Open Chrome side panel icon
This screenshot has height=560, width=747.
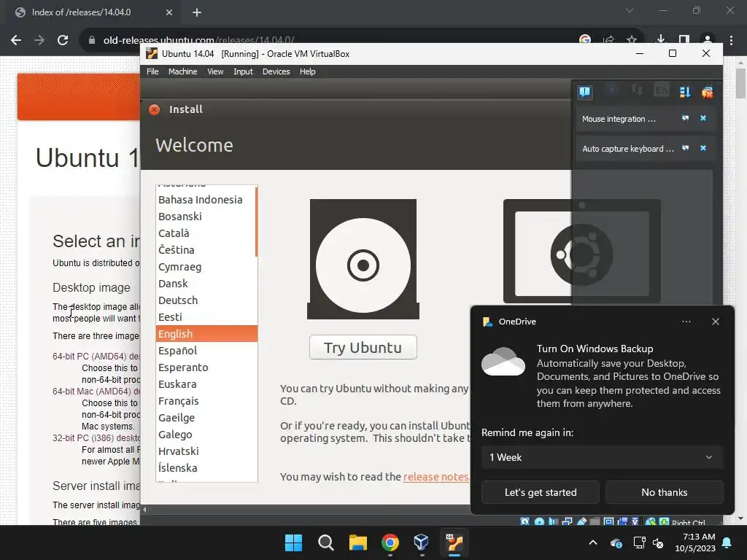684,40
